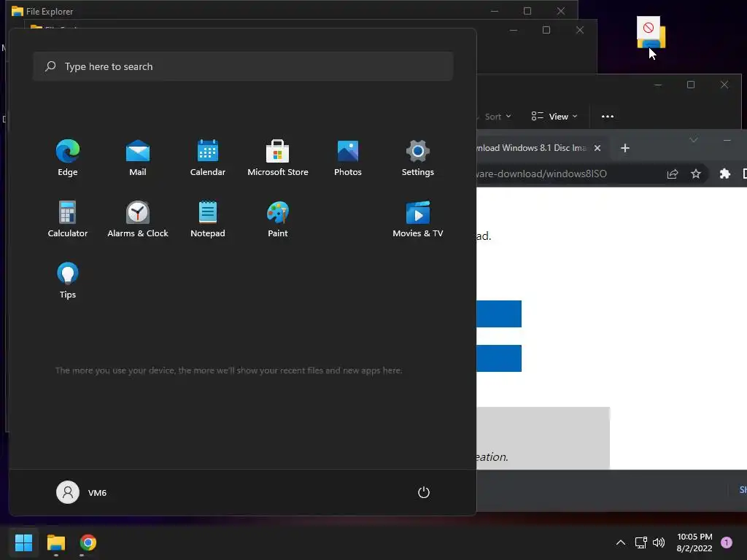Viewport: 747px width, 560px height.
Task: Click the lower blue button on the webpage
Action: coord(499,358)
